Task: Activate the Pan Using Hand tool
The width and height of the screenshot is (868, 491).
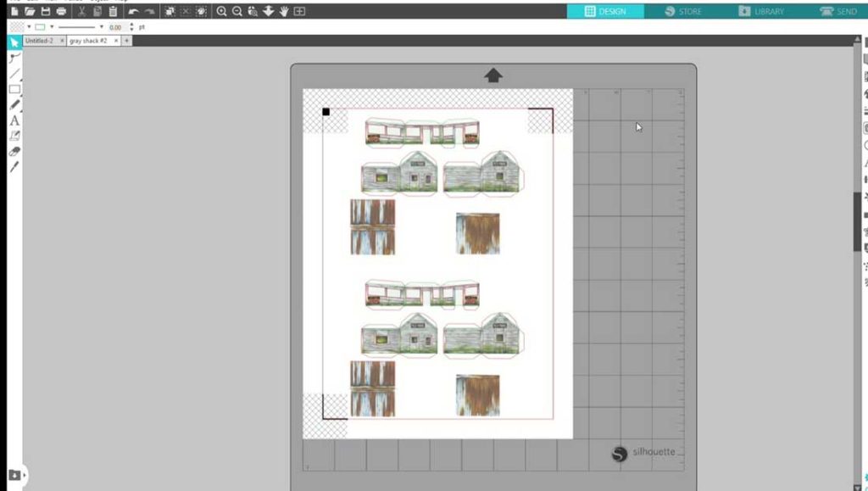Action: click(283, 11)
